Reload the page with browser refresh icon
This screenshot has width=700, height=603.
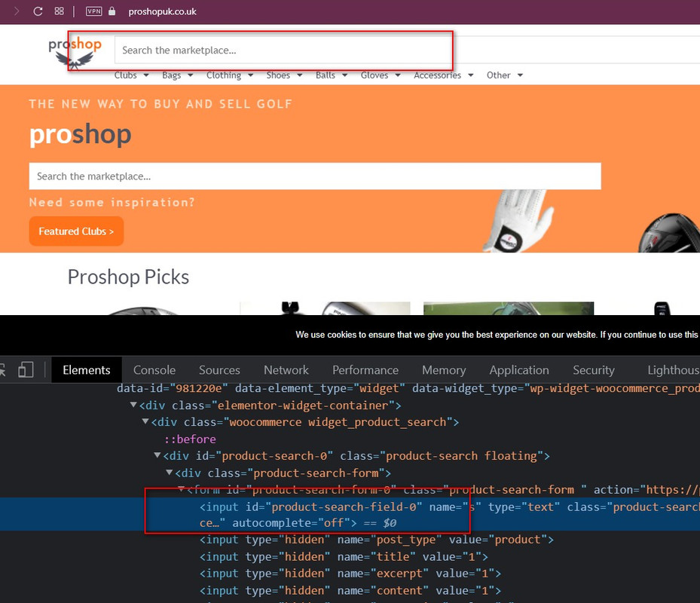38,11
